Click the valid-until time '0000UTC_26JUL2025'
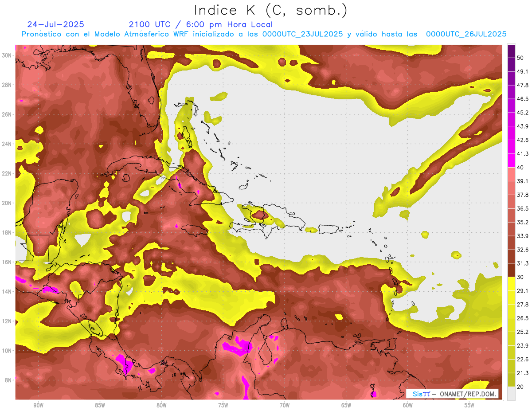Viewport: 532px width, 411px height. (466, 34)
